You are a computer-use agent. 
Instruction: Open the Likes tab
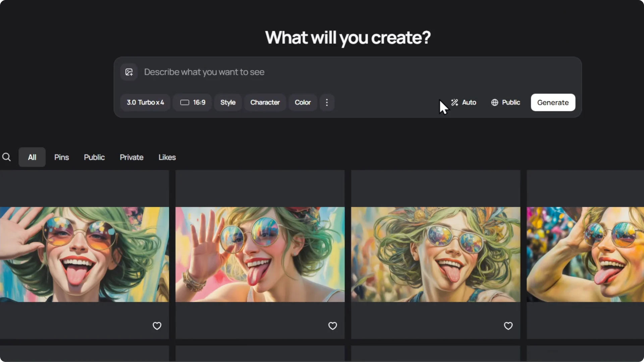pyautogui.click(x=167, y=157)
